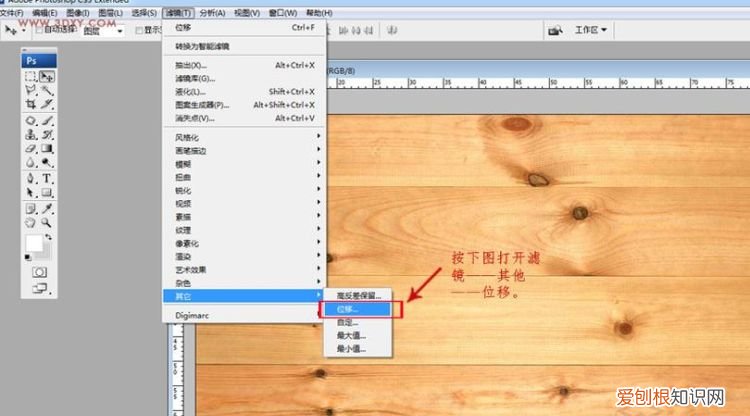Change screen mode at toolbox bottom
750x416 pixels.
click(x=40, y=288)
